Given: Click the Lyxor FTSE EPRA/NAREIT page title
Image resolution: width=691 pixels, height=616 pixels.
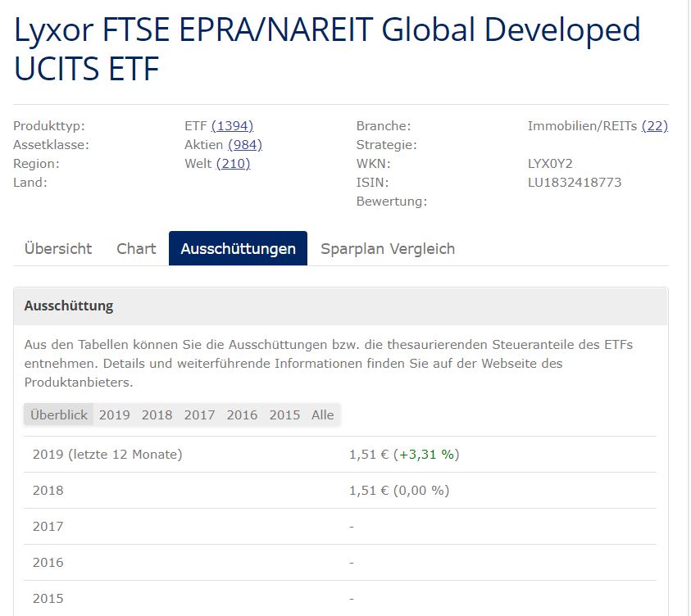Looking at the screenshot, I should 327,49.
